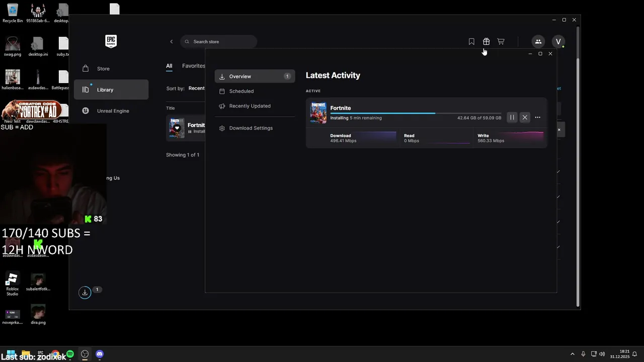Open the taskbar clock and date
Viewport: 644px width, 362px height.
[x=620, y=354]
